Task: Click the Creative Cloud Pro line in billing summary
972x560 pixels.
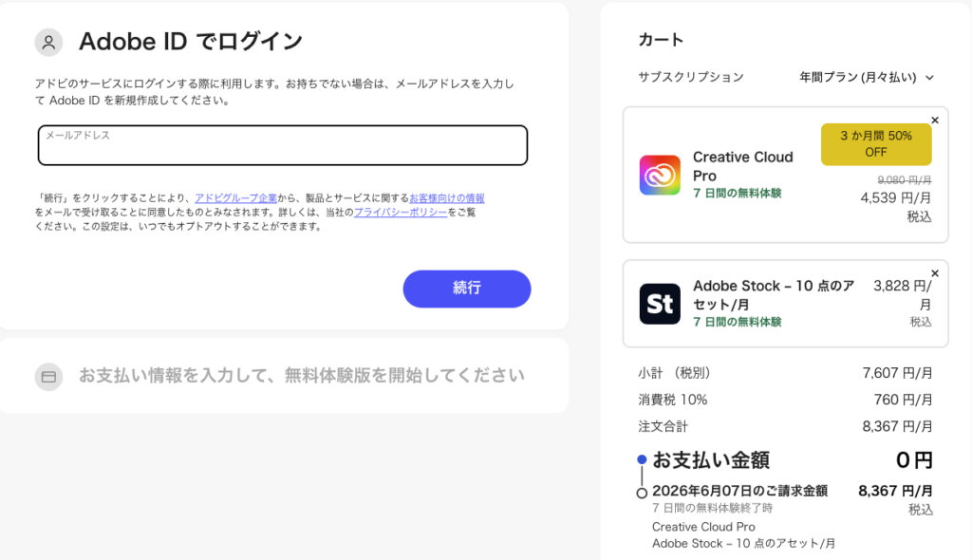Action: click(703, 527)
